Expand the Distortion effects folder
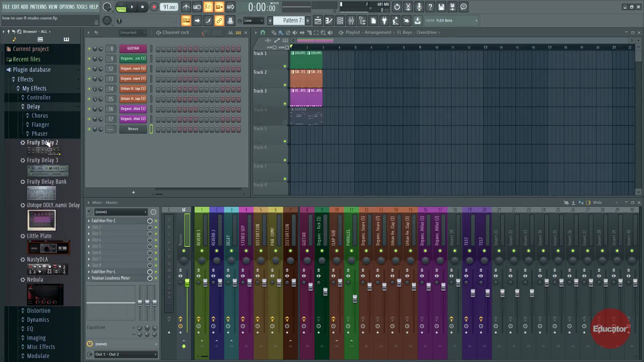The width and height of the screenshot is (644, 362). click(x=39, y=311)
